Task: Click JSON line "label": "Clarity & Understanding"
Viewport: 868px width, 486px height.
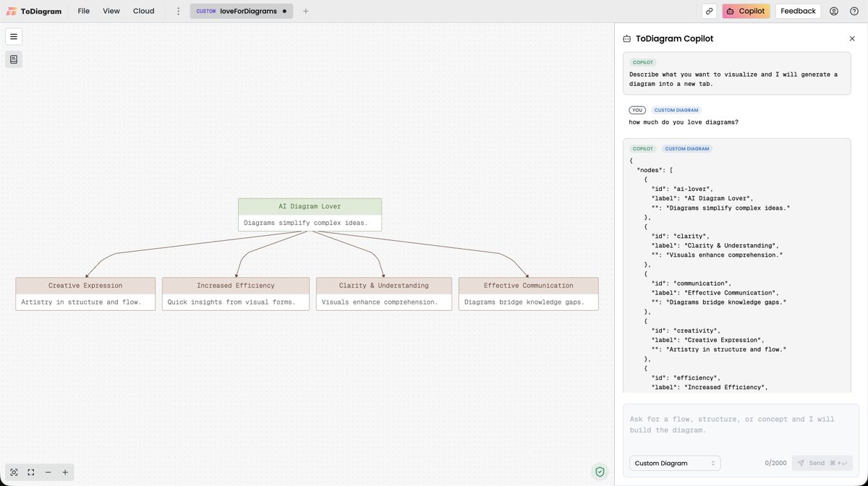Action: tap(715, 245)
